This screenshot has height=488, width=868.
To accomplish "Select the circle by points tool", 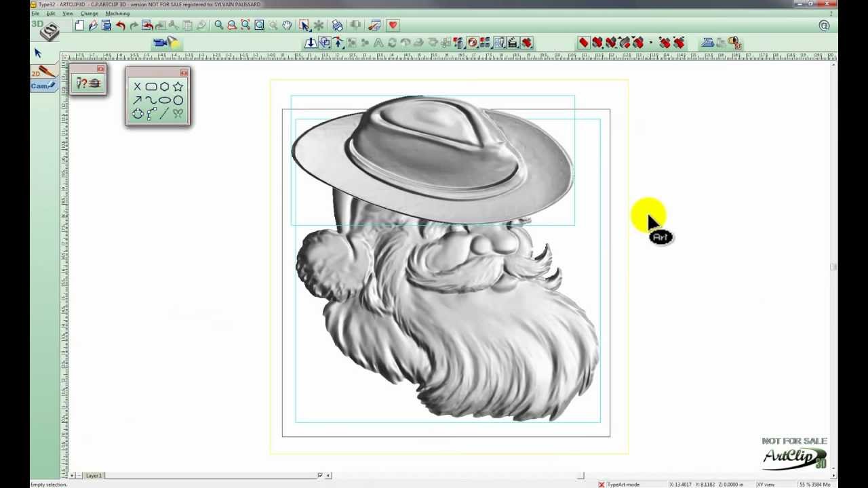I will tap(137, 114).
